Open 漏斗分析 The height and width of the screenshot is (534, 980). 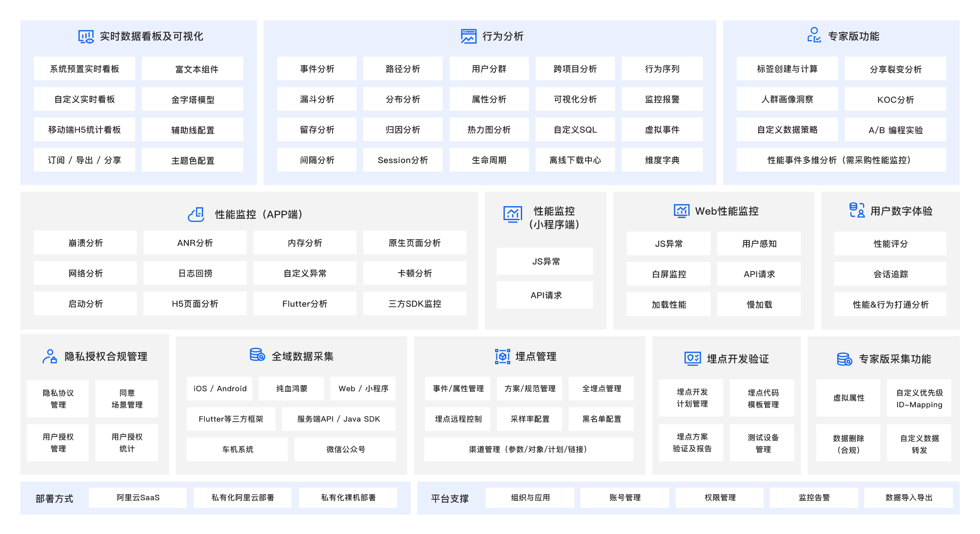tap(317, 99)
